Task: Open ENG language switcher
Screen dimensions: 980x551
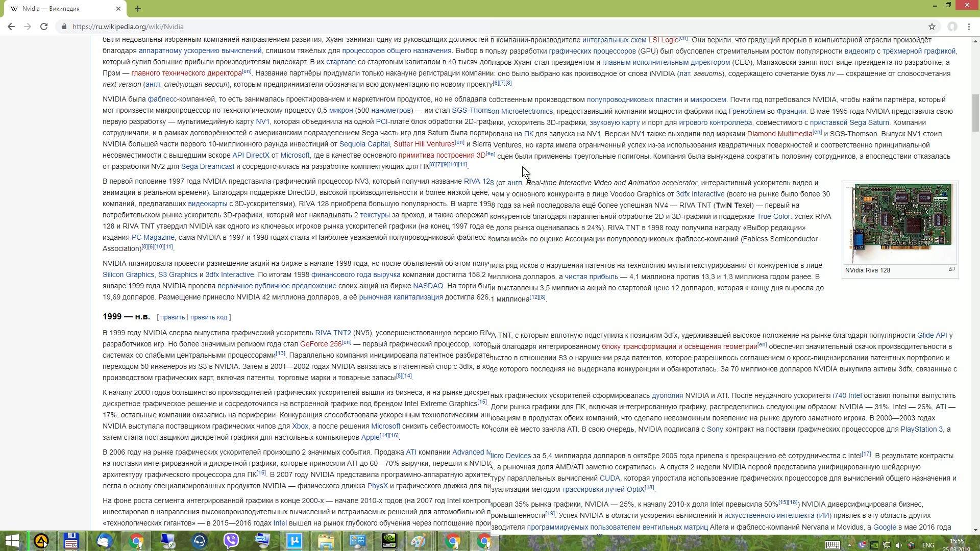Action: pyautogui.click(x=928, y=545)
